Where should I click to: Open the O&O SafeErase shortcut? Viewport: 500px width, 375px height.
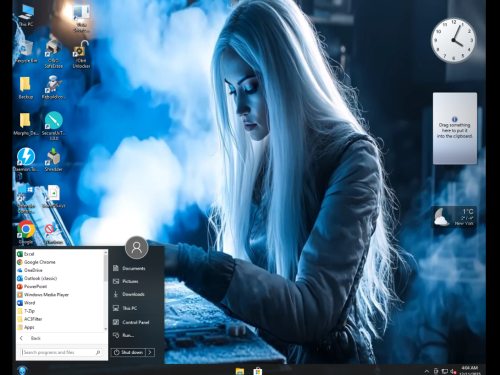(53, 54)
